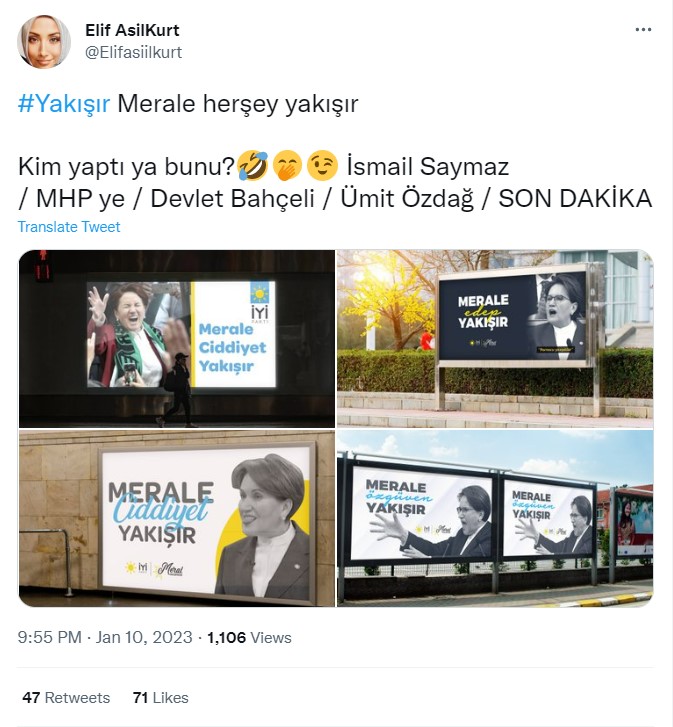Image resolution: width=673 pixels, height=727 pixels.
Task: Open the Merale özgüven Yakışır double billboard photo
Action: pyautogui.click(x=495, y=518)
